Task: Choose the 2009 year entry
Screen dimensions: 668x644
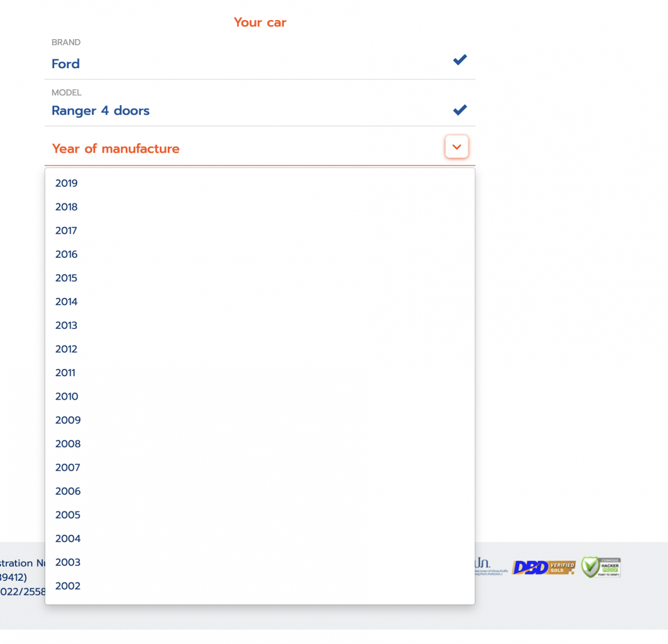Action: pyautogui.click(x=260, y=420)
